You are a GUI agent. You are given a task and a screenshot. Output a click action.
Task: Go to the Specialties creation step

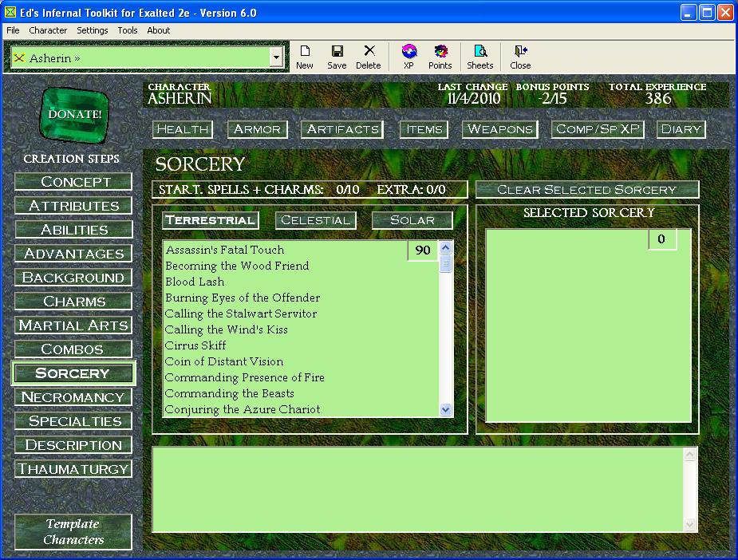coord(73,421)
